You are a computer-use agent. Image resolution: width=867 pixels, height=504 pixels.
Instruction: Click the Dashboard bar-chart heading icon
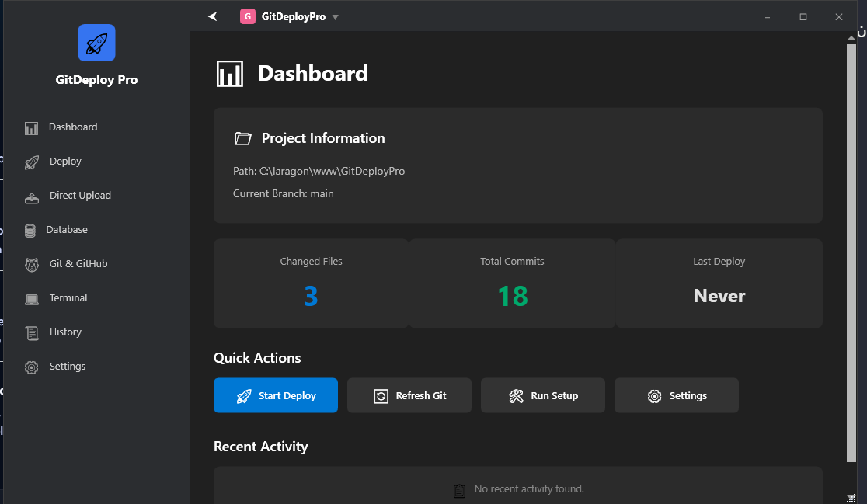(x=230, y=72)
